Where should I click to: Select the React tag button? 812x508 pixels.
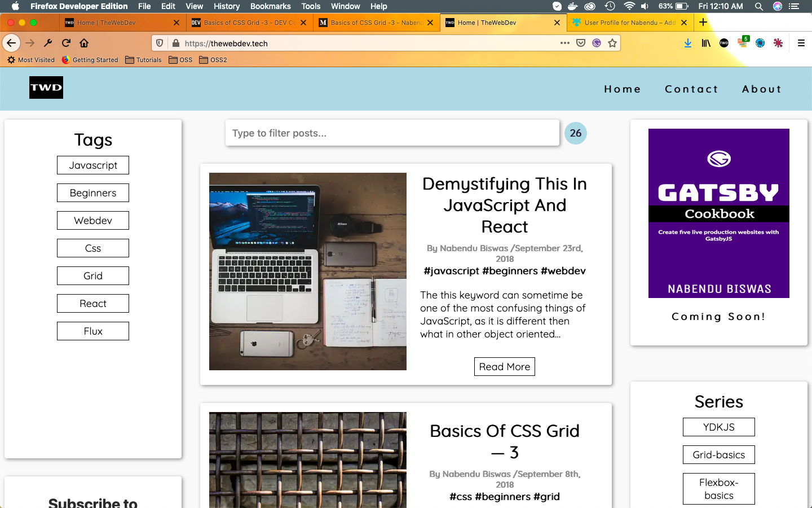click(x=93, y=304)
